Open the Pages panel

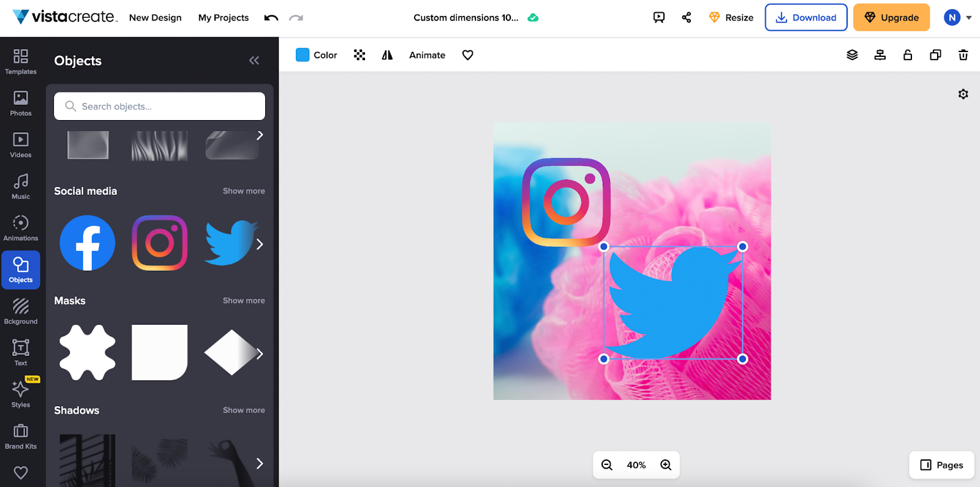point(942,465)
